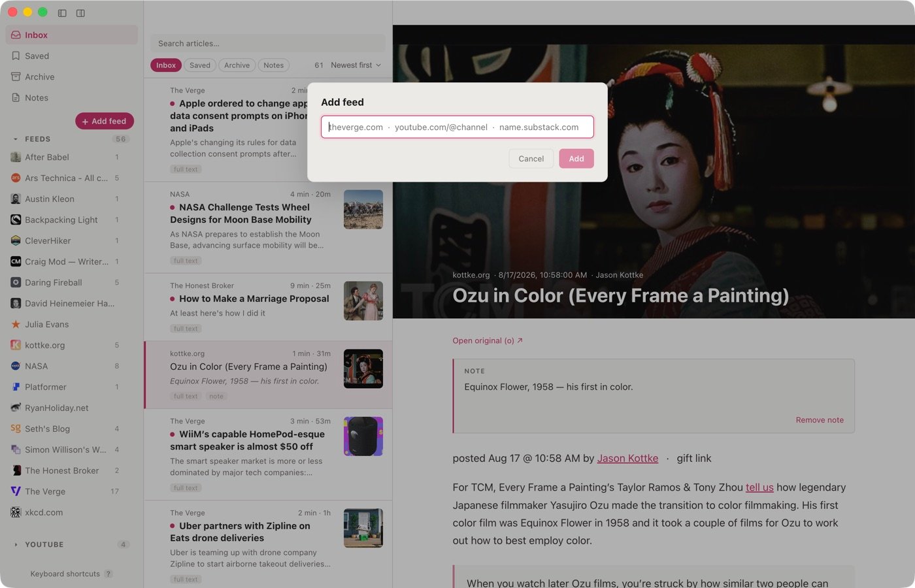915x588 pixels.
Task: Select Platformer feed icon
Action: tap(16, 387)
